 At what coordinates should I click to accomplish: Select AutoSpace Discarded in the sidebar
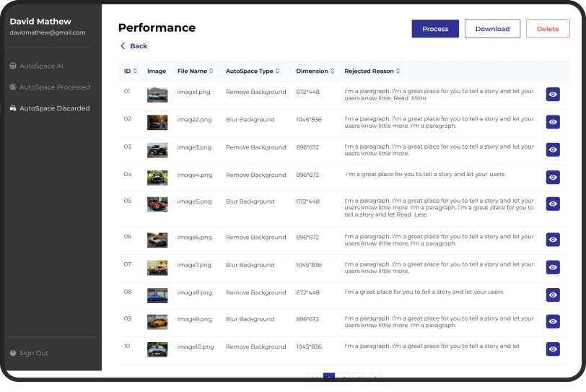click(54, 108)
